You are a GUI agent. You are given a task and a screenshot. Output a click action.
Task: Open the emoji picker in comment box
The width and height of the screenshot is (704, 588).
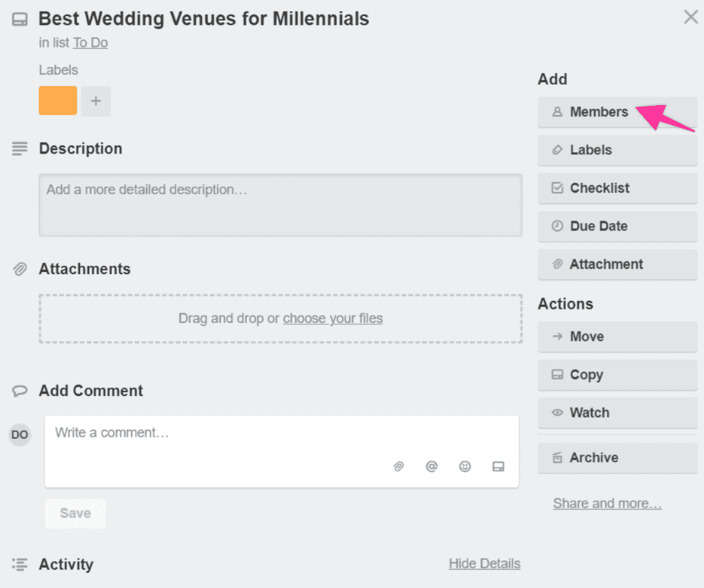tap(465, 466)
